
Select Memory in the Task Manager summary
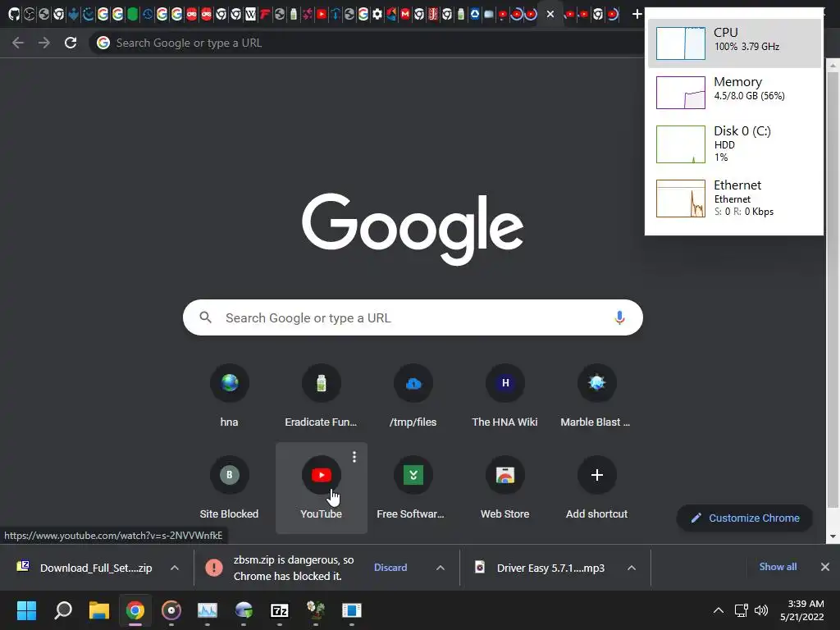point(734,92)
